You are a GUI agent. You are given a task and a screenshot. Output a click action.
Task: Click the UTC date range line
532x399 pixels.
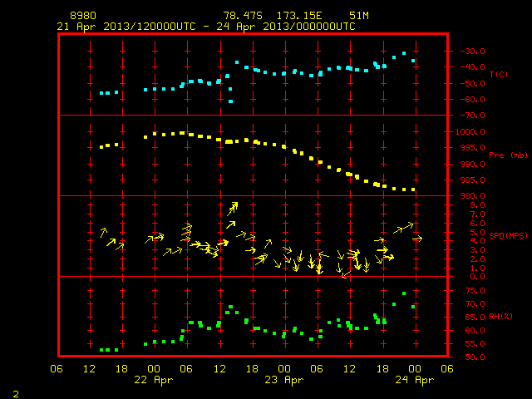click(206, 27)
